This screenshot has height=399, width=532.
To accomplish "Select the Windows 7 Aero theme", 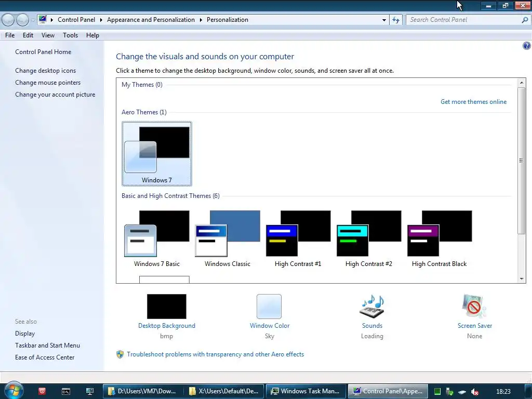I will [x=157, y=154].
